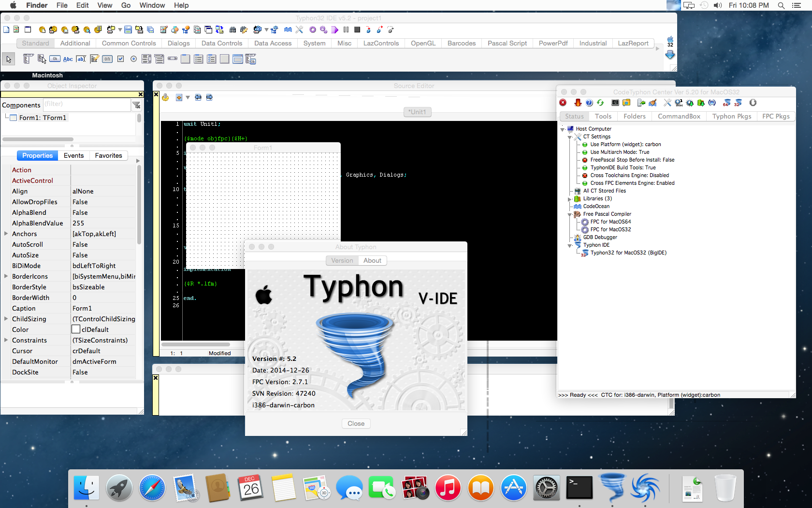Open the Favorites tab in Object Inspector
The image size is (812, 508).
coord(108,155)
